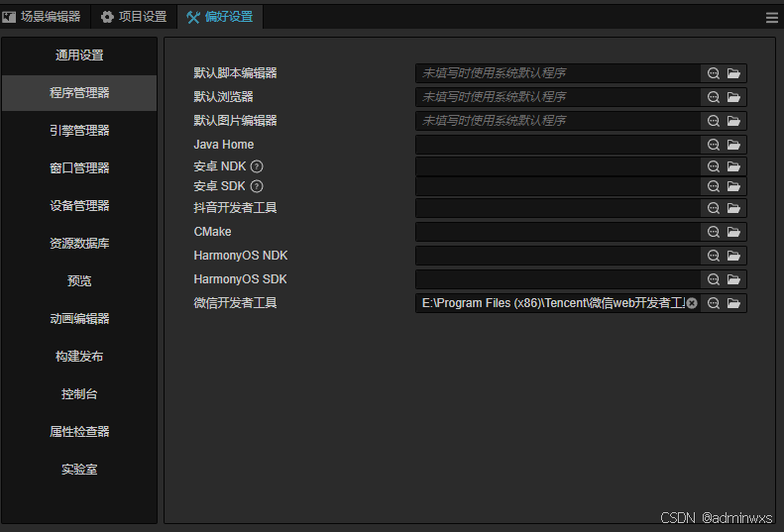
Task: Browse folder for 默认图片编辑器
Action: point(733,121)
